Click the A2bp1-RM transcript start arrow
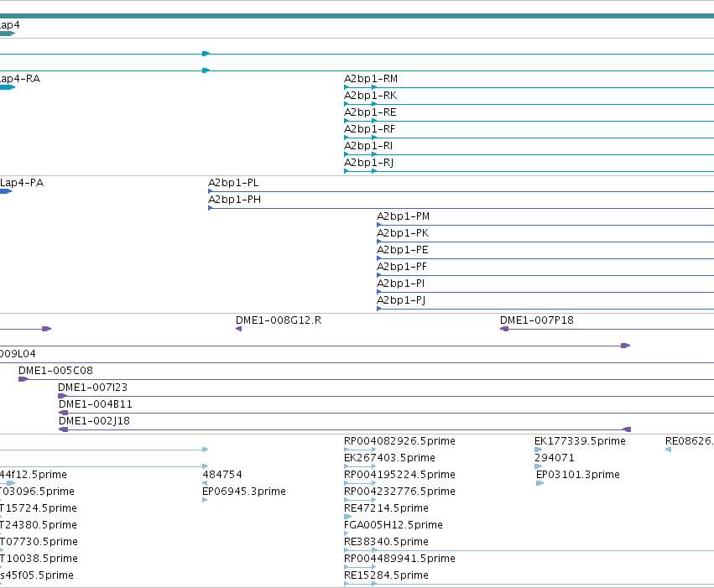 pyautogui.click(x=347, y=87)
